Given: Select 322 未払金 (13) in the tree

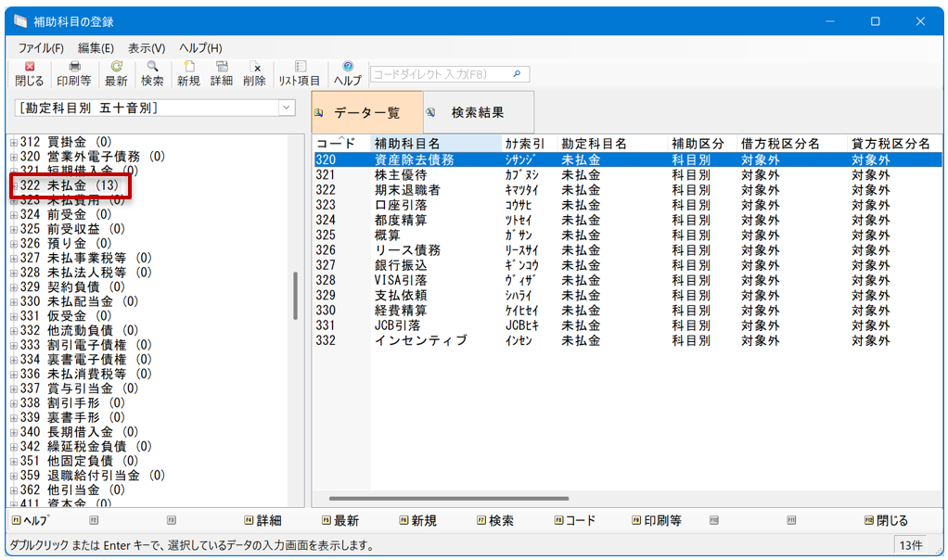Looking at the screenshot, I should pos(70,185).
